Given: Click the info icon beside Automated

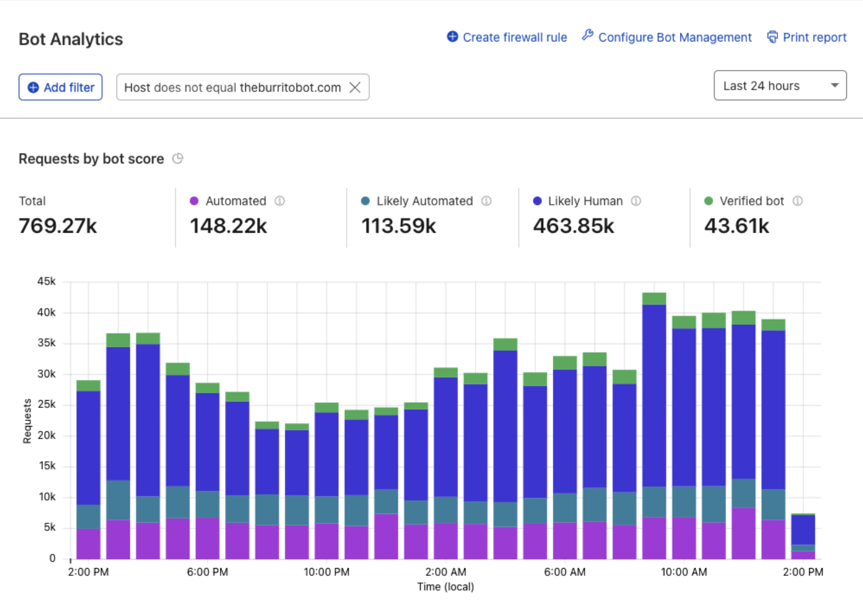Looking at the screenshot, I should click(x=280, y=201).
